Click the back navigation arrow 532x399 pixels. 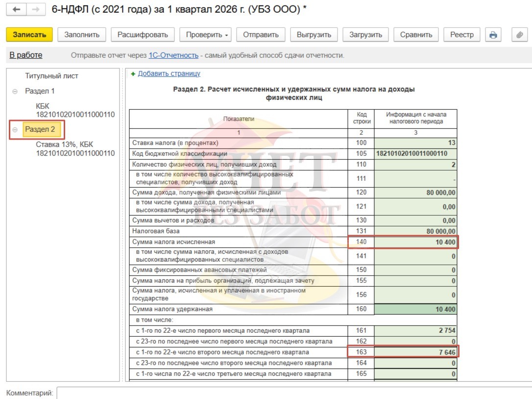(x=16, y=10)
